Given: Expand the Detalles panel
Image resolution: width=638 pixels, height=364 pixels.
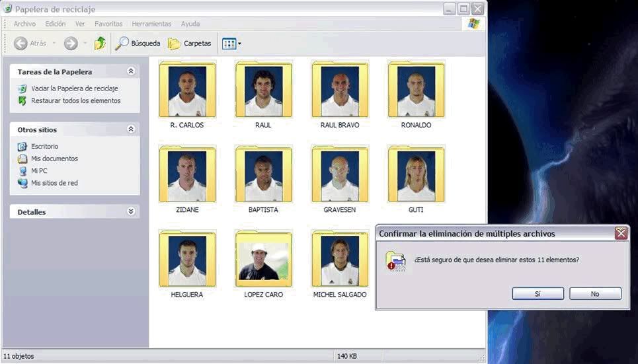Looking at the screenshot, I should [x=131, y=211].
